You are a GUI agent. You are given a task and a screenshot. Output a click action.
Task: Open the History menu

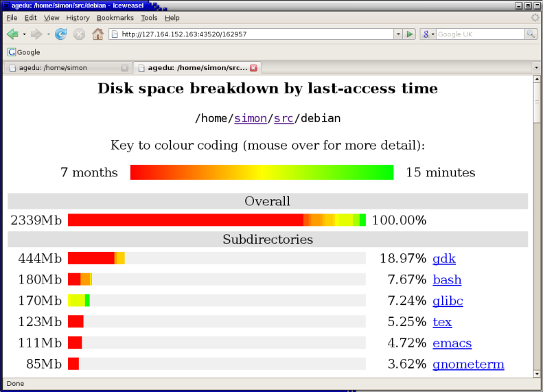tap(78, 18)
